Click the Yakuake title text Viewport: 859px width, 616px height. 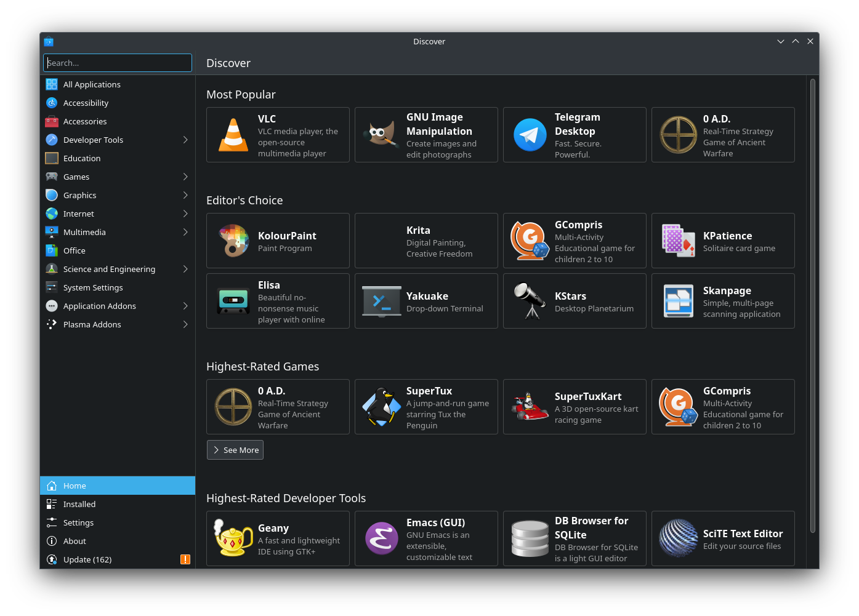[x=427, y=296]
